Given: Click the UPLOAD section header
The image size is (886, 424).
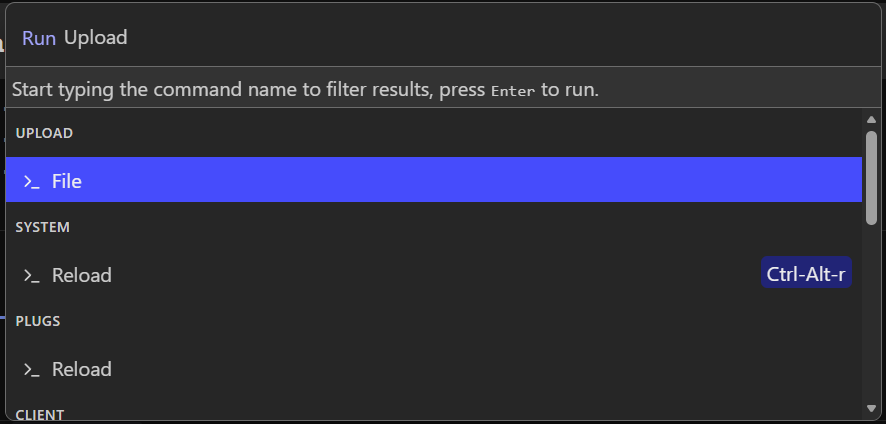Looking at the screenshot, I should pyautogui.click(x=45, y=133).
